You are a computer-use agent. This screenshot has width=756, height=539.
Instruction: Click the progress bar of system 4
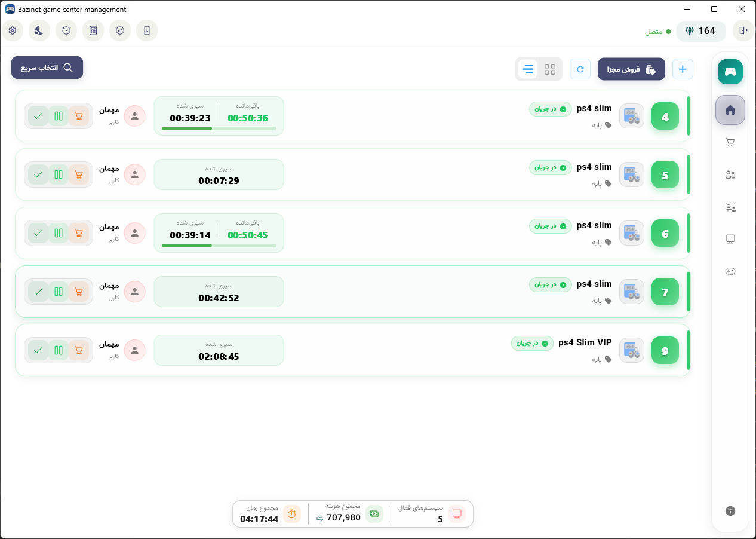[x=219, y=128]
